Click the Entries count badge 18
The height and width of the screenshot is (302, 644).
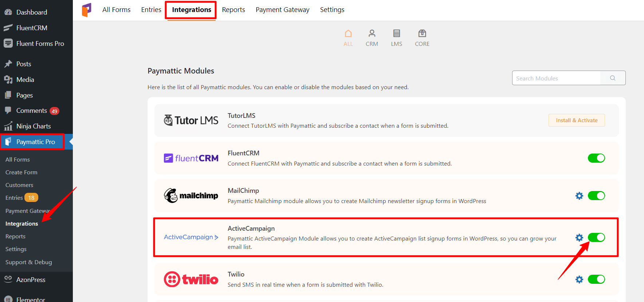click(31, 198)
